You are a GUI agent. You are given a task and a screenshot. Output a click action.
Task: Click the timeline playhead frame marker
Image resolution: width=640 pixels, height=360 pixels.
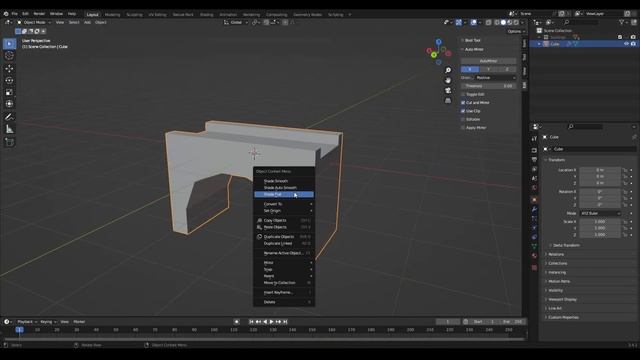[20, 330]
